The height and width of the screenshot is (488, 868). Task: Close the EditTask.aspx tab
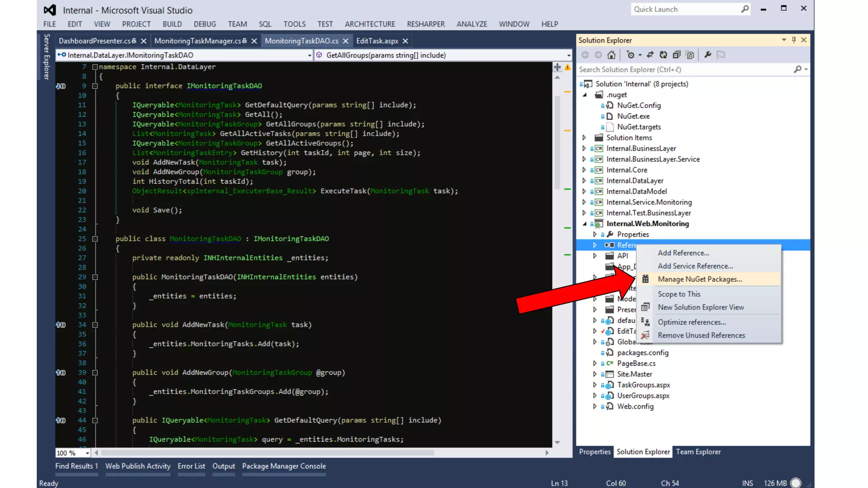(x=405, y=41)
